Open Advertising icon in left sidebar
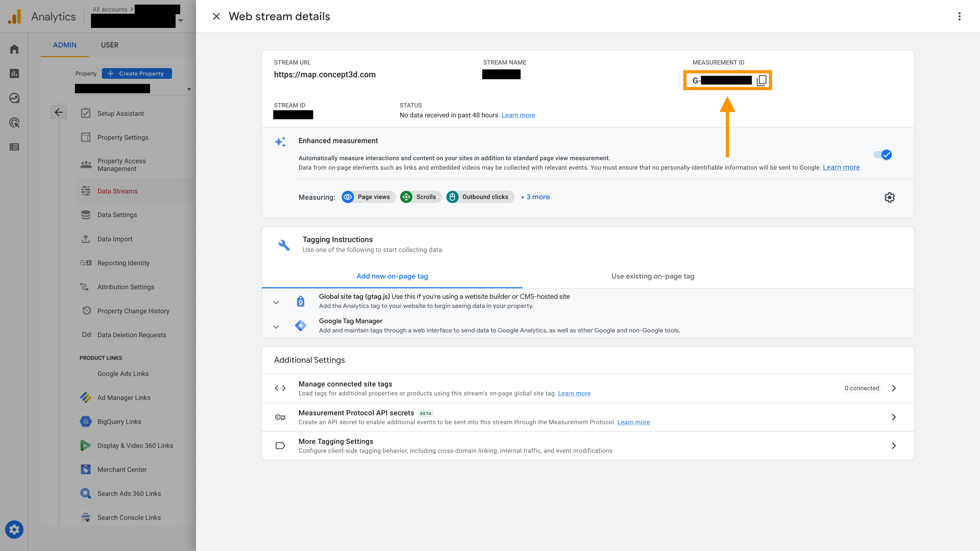The height and width of the screenshot is (551, 980). click(14, 122)
